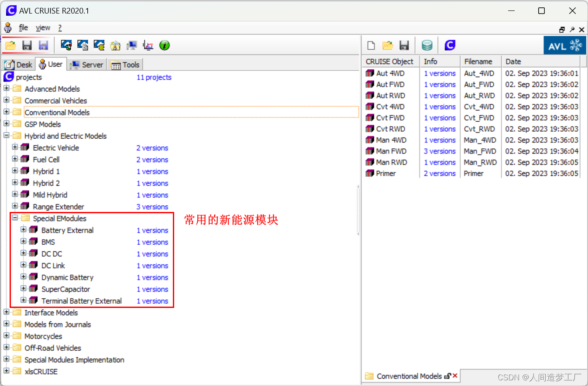Click the black floppy save icon in left toolbar
This screenshot has width=588, height=386.
[27, 45]
